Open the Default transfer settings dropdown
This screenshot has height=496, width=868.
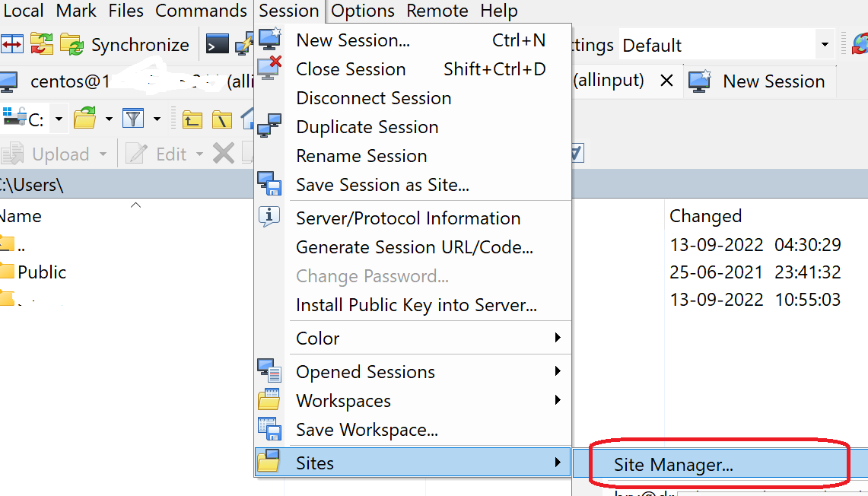(x=825, y=44)
